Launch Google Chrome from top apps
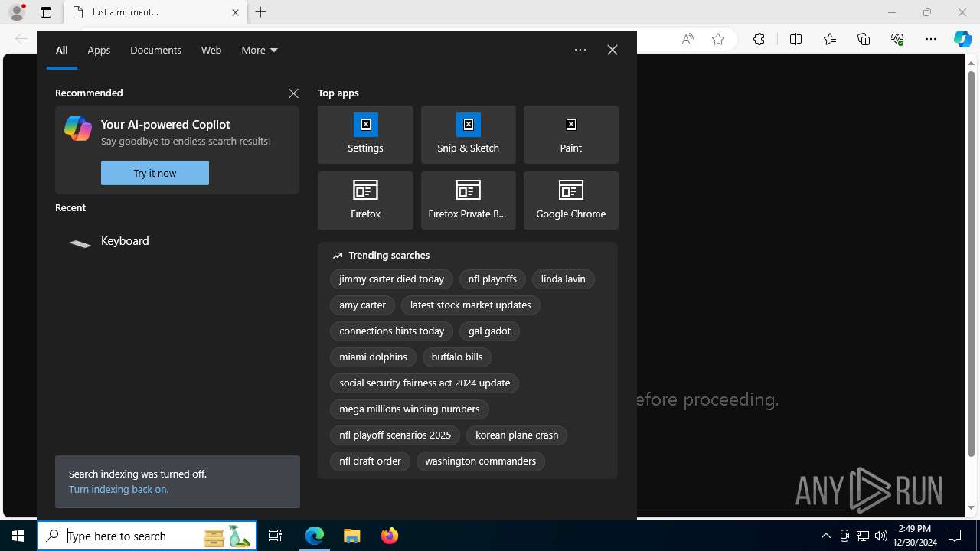980x551 pixels. [570, 201]
